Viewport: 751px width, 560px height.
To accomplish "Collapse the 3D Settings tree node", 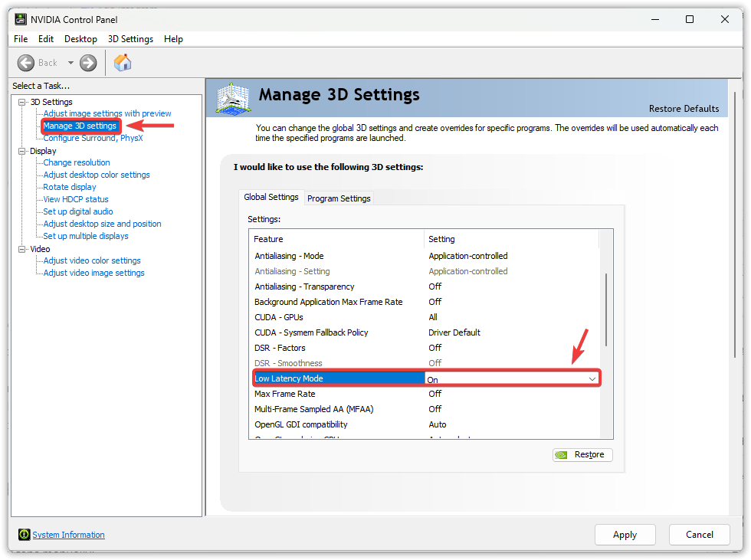I will click(22, 102).
